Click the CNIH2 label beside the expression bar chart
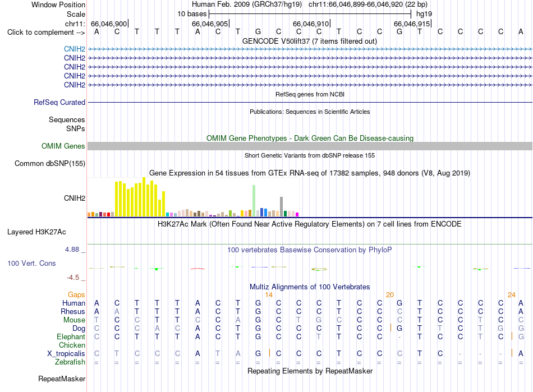This screenshot has height=392, width=533. 75,198
